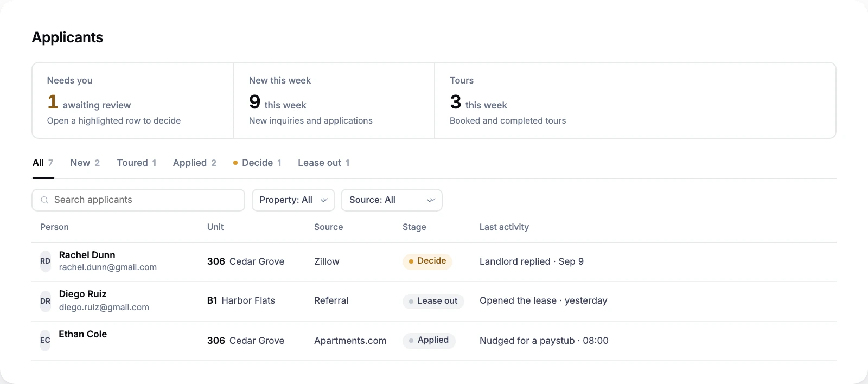The image size is (868, 384).
Task: Click diego.ruiz@gmail.com email
Action: pyautogui.click(x=104, y=308)
